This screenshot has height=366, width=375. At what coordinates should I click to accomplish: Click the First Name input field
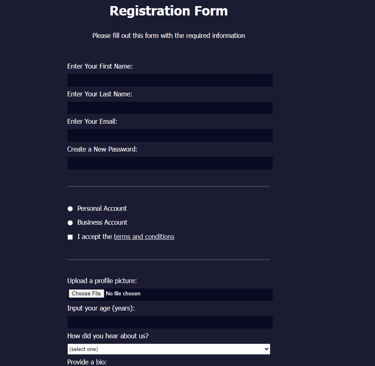point(170,80)
